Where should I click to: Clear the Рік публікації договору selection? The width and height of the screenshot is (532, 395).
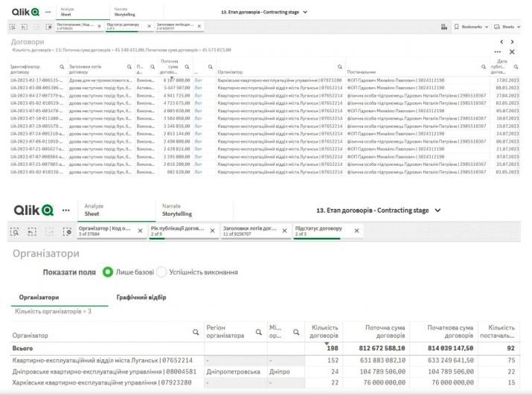coord(212,231)
